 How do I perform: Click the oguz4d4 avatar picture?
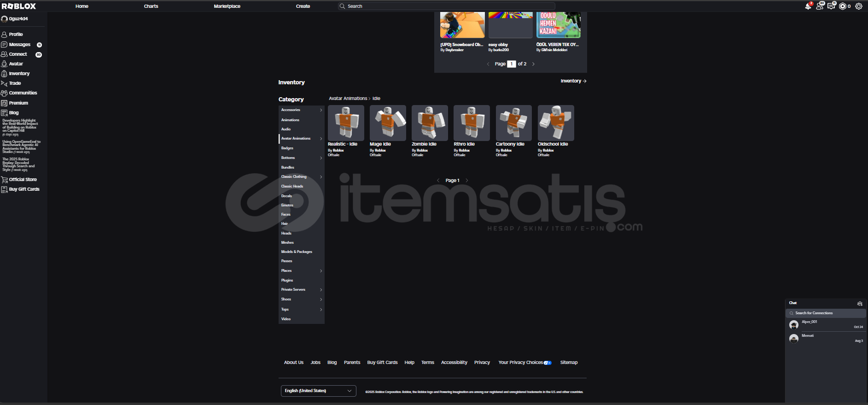click(5, 19)
